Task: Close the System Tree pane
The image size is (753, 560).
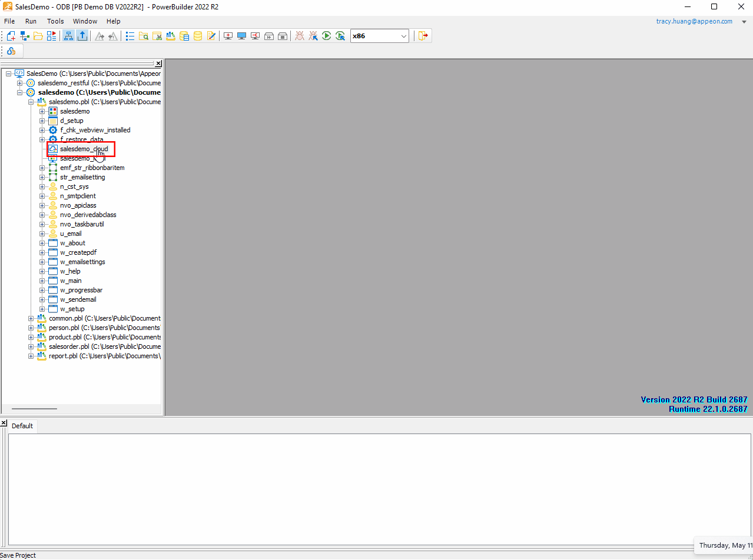Action: 158,64
